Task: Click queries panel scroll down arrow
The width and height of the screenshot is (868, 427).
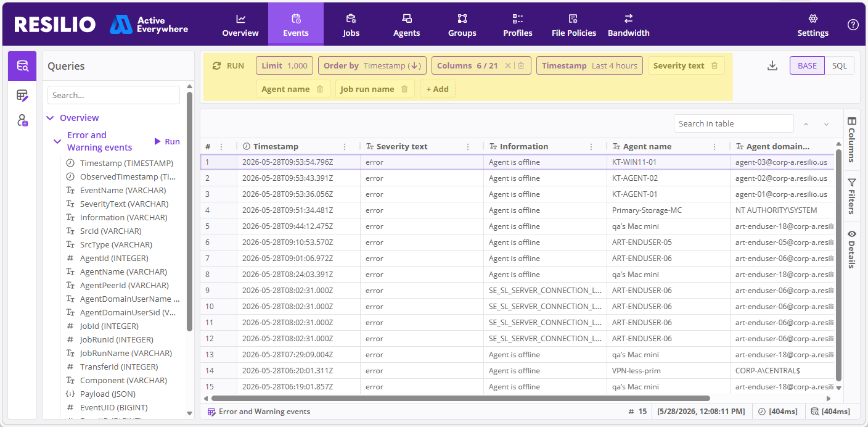Action: tap(189, 413)
